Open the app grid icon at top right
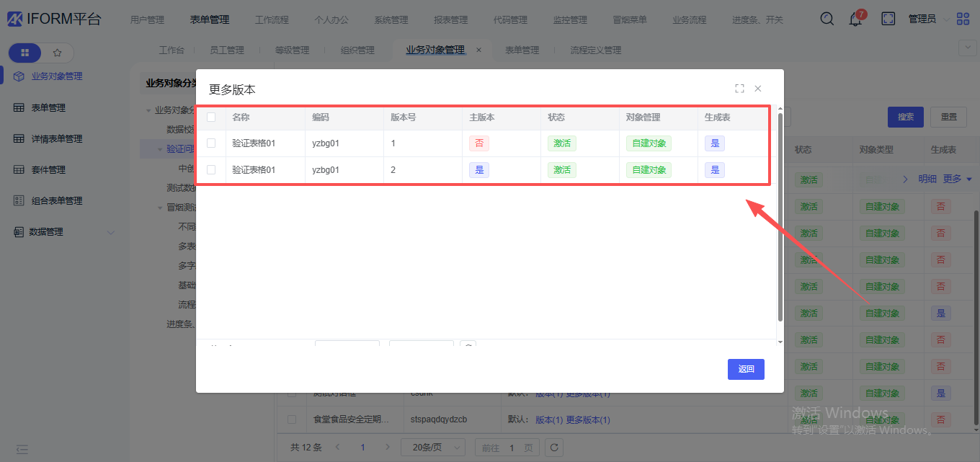 tap(963, 19)
